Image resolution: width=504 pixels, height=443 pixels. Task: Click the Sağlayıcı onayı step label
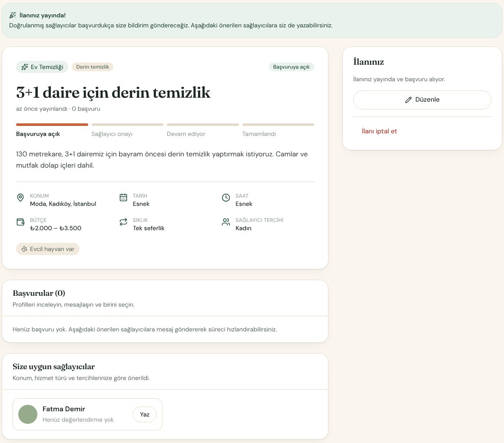112,134
